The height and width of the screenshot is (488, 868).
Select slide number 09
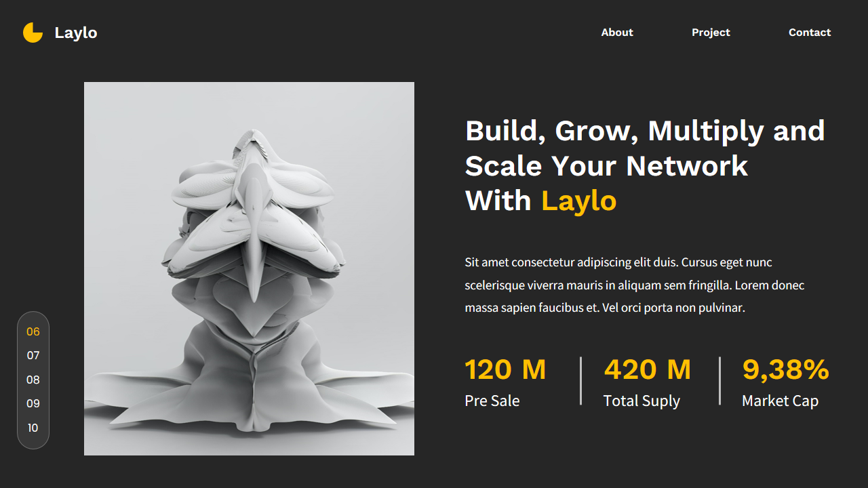tap(33, 403)
